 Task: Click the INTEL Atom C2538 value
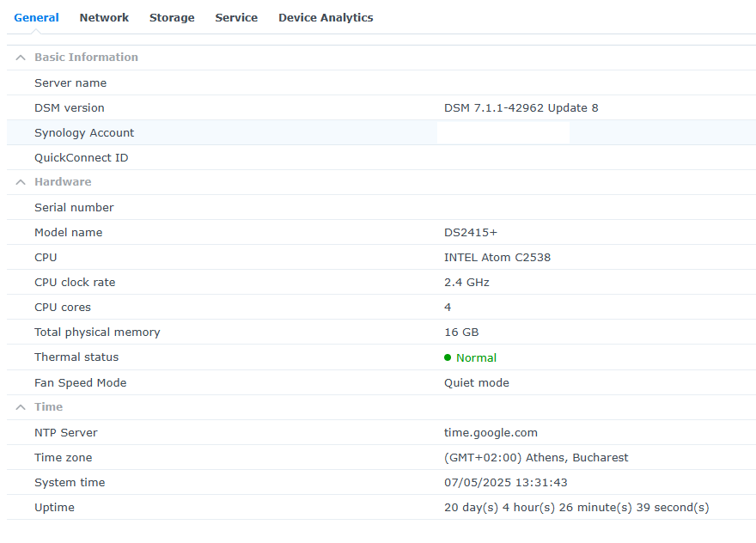(x=497, y=258)
